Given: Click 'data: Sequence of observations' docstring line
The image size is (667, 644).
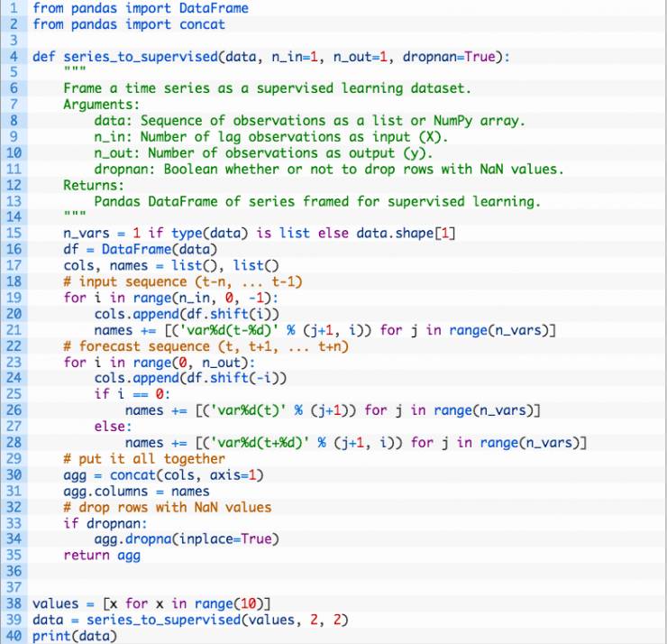Looking at the screenshot, I should coord(310,121).
